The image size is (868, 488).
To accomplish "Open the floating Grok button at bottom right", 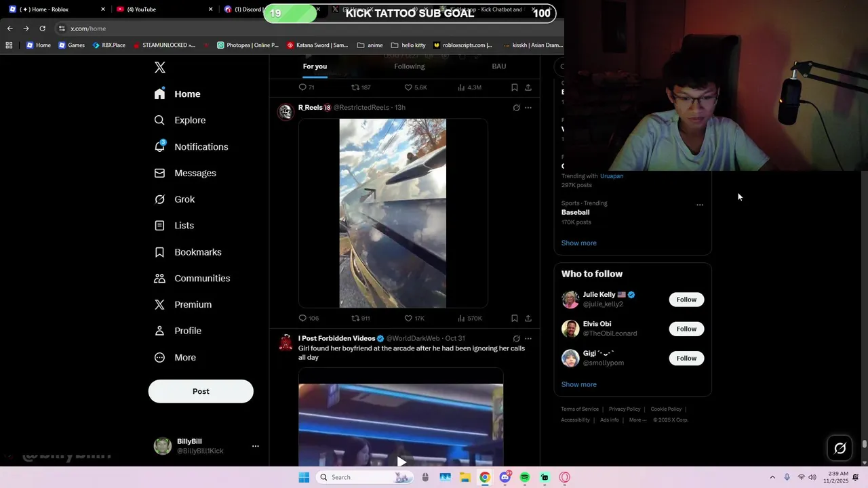I will [840, 448].
